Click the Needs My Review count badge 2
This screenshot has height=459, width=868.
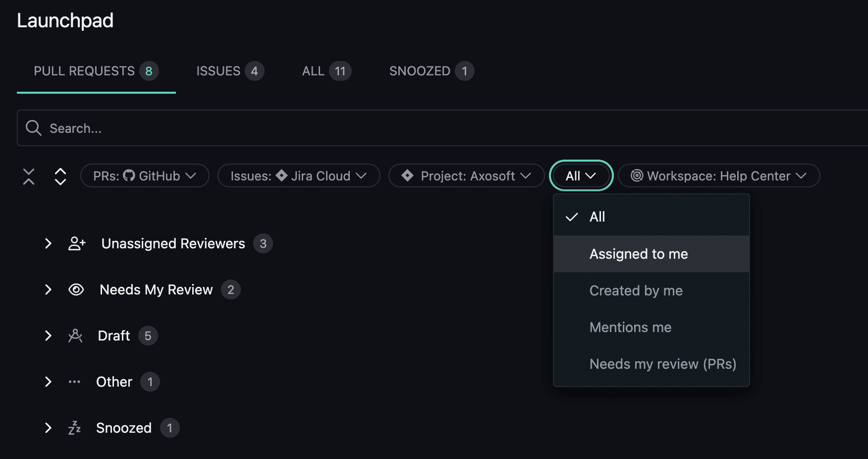coord(231,289)
